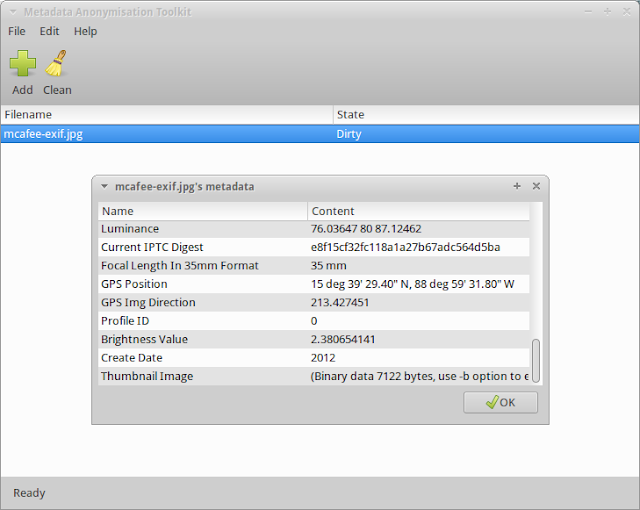
Task: Select the Profile ID row
Action: pos(314,321)
